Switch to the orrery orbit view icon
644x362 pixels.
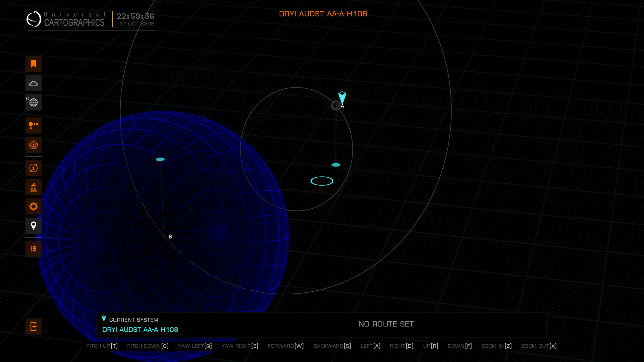point(34,145)
